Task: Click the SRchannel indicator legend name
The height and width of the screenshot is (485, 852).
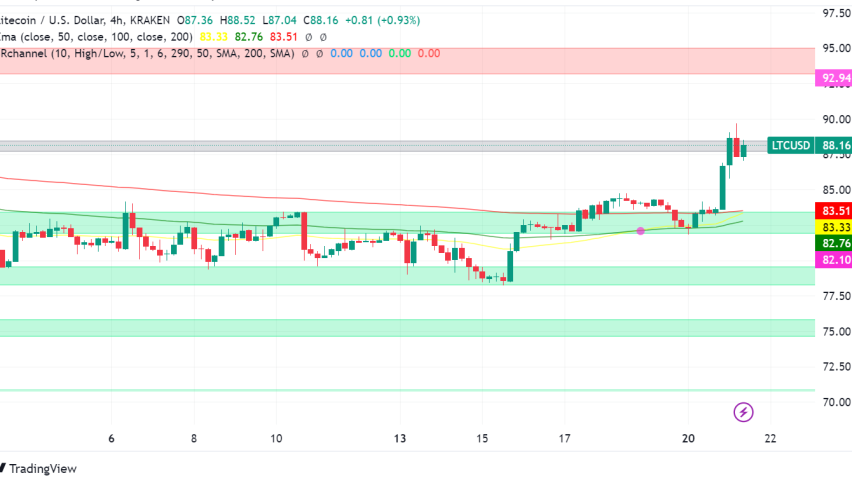Action: [24, 54]
